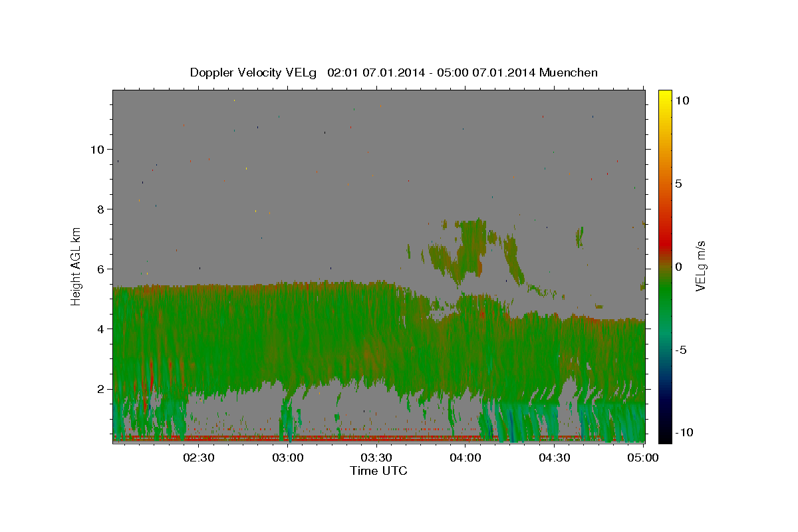Click the colorbar tick label 5
Viewport: 798px width, 532px height.
679,184
